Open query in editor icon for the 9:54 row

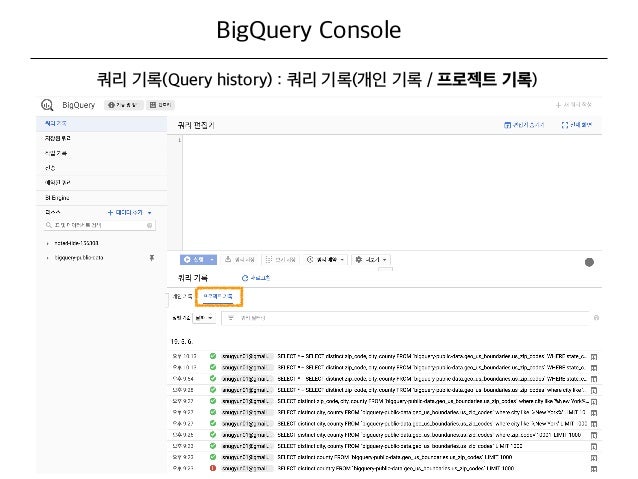(594, 379)
